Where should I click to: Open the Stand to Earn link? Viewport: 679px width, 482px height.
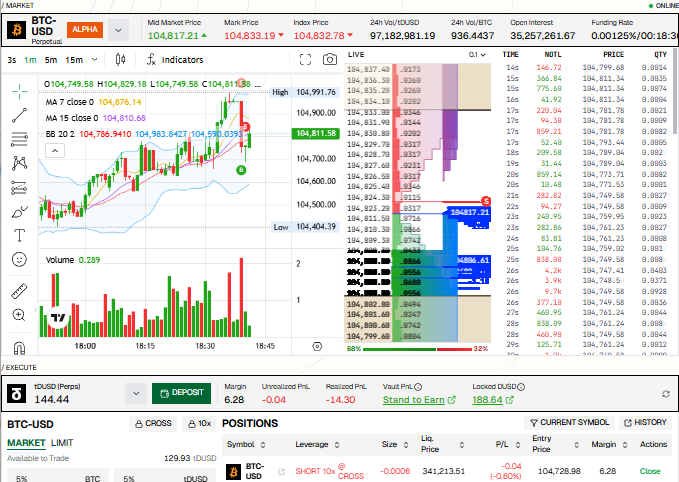coord(419,400)
